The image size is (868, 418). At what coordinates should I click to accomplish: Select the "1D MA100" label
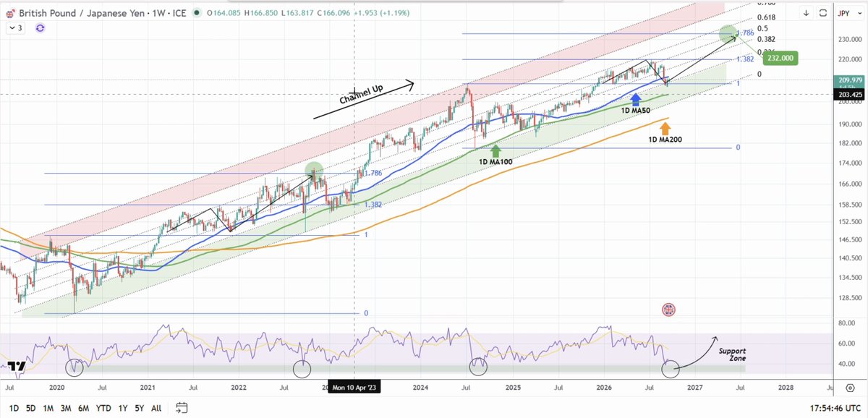click(496, 161)
